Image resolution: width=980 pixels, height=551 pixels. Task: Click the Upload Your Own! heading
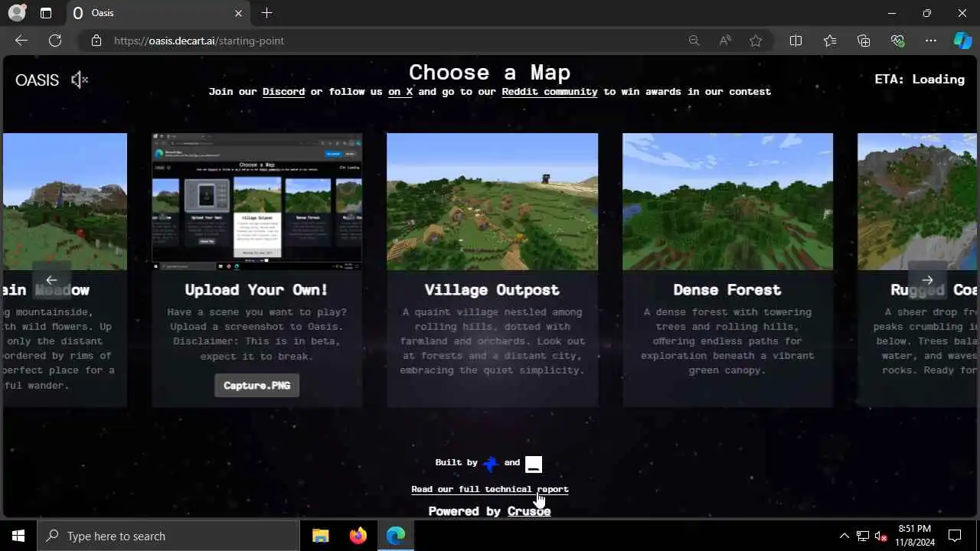pyautogui.click(x=256, y=290)
